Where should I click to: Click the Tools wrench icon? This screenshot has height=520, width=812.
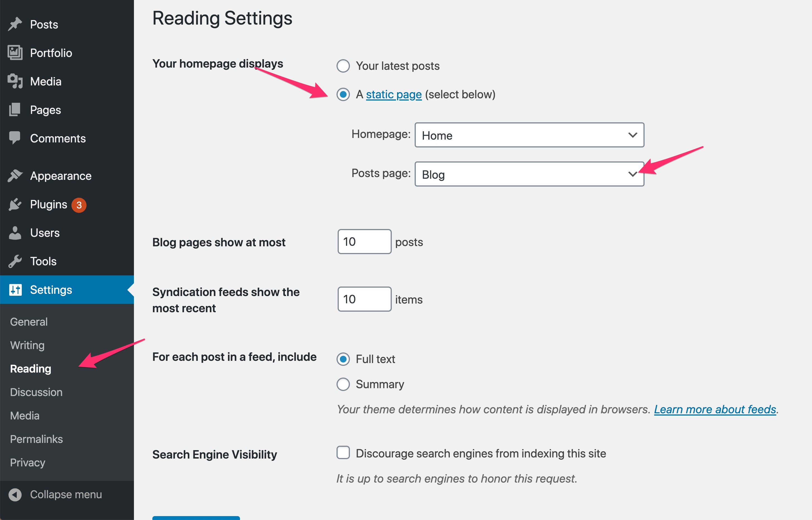click(x=15, y=261)
